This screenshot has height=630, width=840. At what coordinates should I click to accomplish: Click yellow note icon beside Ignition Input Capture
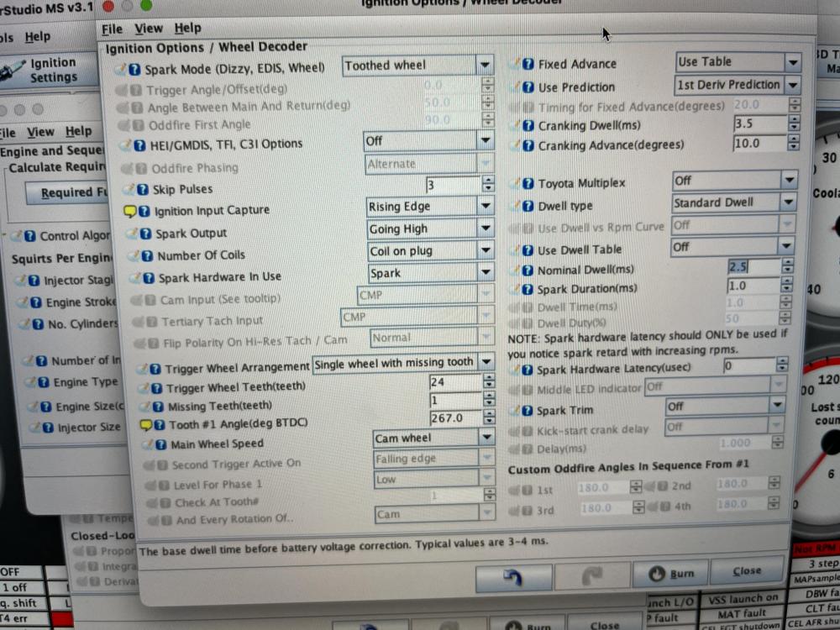tap(130, 211)
